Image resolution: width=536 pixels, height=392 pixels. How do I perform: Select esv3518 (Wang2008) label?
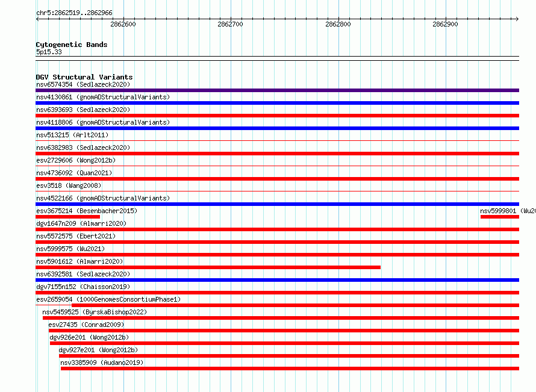69,185
